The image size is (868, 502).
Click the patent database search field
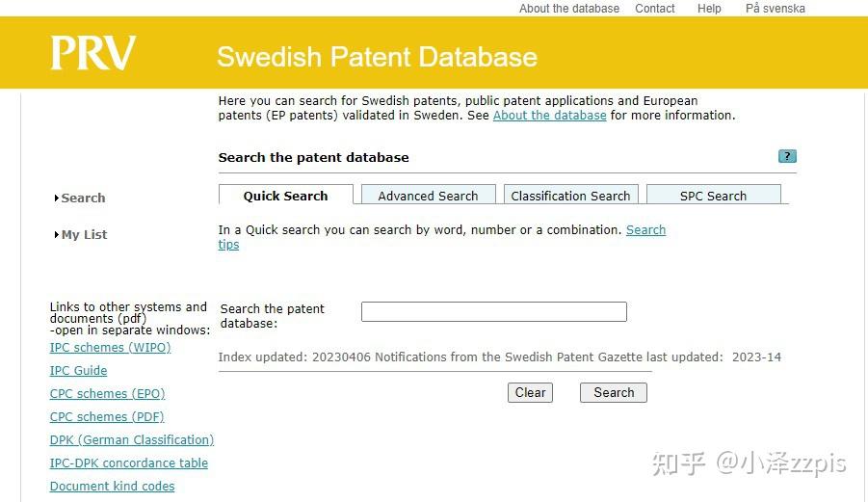click(493, 311)
